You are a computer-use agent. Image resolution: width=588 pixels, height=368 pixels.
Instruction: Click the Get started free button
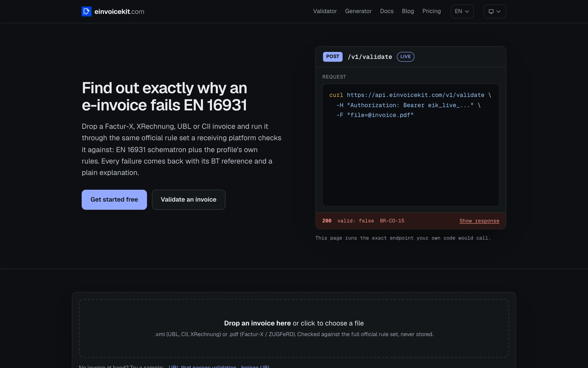tap(114, 200)
